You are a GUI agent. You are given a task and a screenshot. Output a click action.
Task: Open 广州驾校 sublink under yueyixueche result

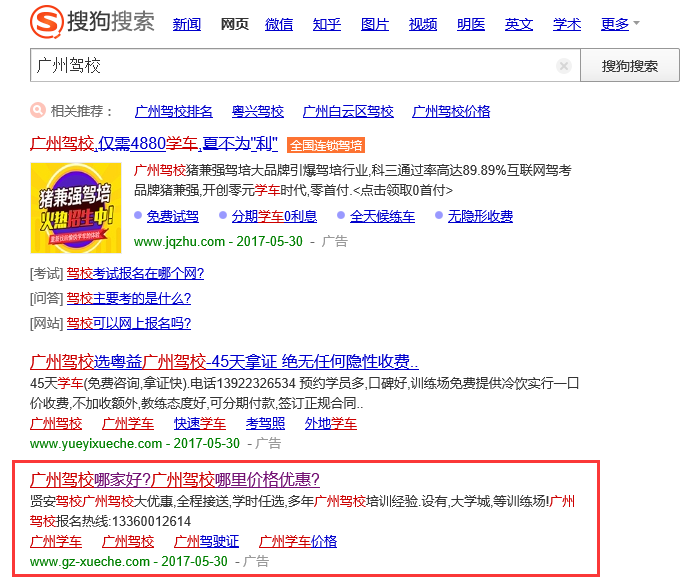56,424
